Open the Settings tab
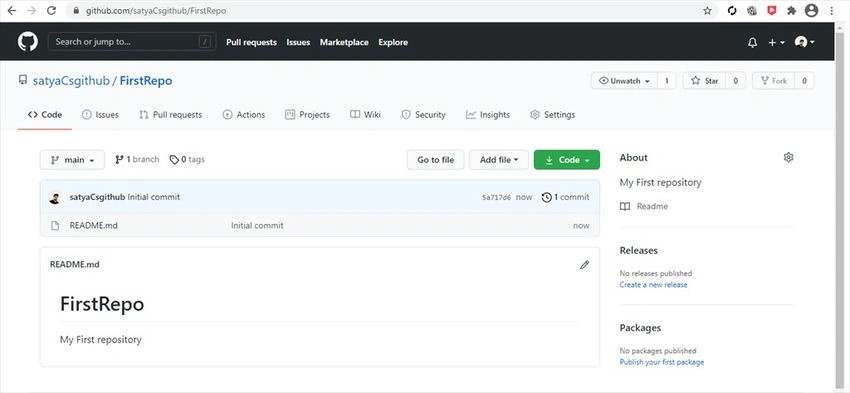850x393 pixels. tap(552, 114)
